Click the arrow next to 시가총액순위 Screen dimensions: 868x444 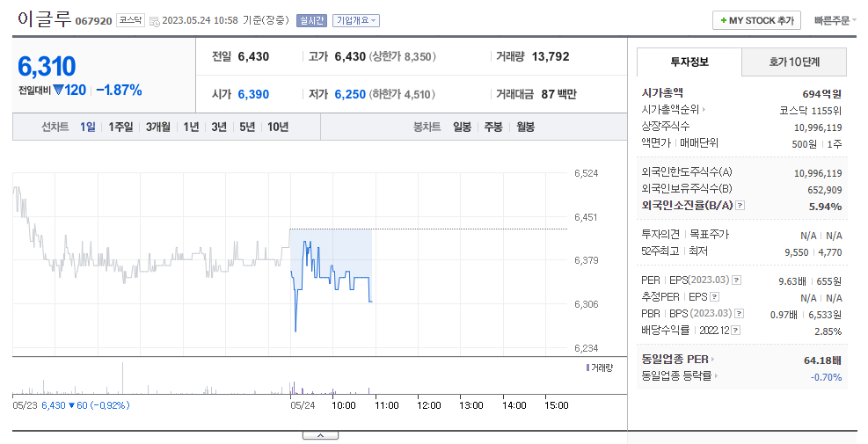tap(704, 110)
